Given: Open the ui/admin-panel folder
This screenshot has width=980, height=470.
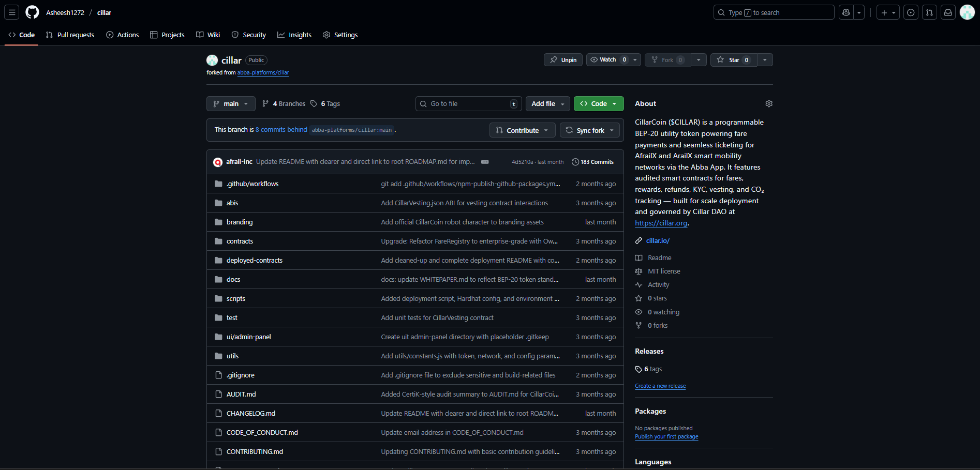Looking at the screenshot, I should pyautogui.click(x=248, y=337).
